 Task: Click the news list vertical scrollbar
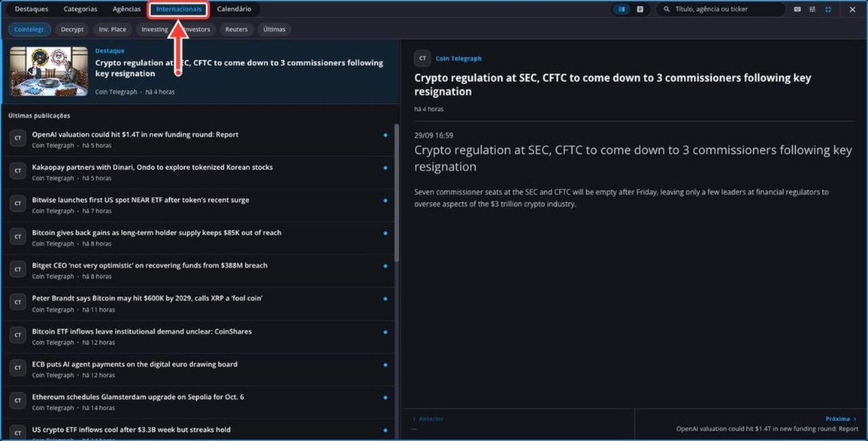point(396,193)
